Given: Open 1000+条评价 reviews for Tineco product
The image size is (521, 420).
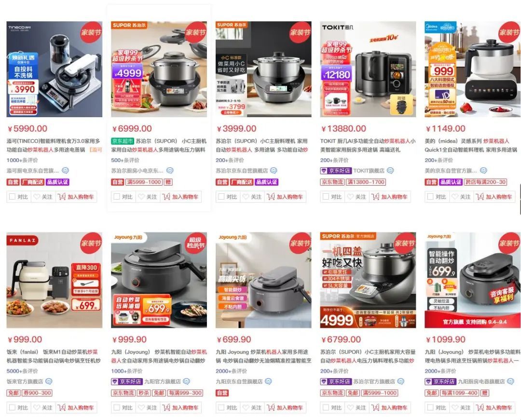Looking at the screenshot, I should coord(22,161).
